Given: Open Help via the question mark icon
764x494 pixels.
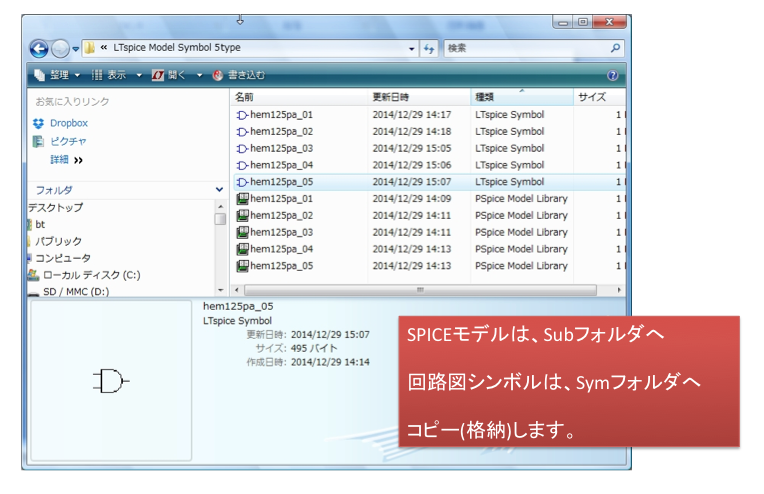Looking at the screenshot, I should coord(612,75).
